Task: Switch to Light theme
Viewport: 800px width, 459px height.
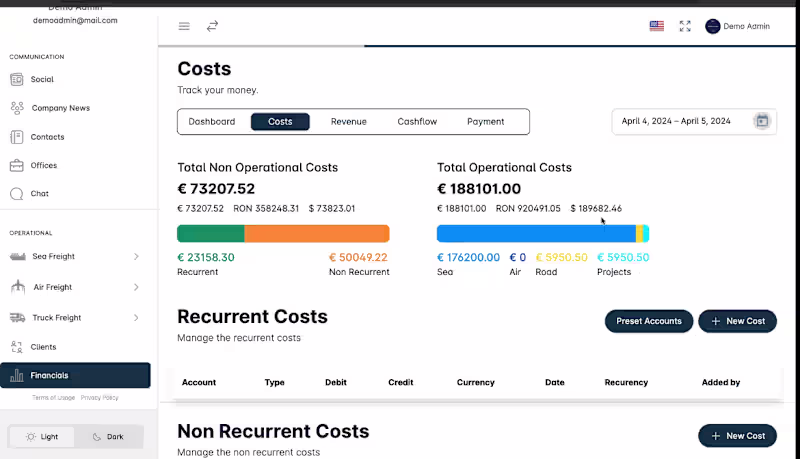Action: [42, 437]
